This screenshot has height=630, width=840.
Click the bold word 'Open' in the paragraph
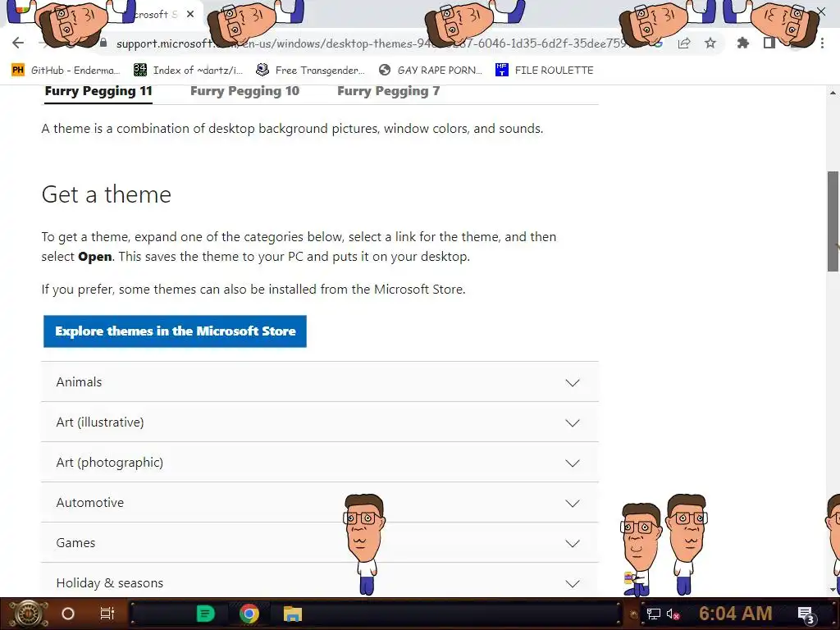click(95, 257)
